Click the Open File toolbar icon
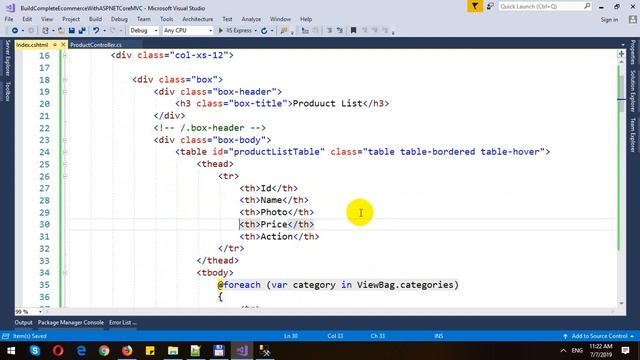Viewport: 640px width, 360px height. [61, 31]
